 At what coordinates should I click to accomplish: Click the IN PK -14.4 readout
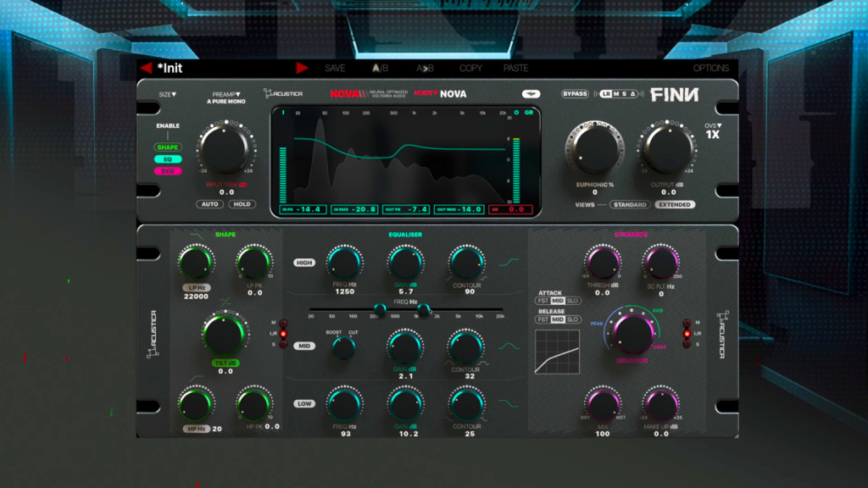pos(303,210)
